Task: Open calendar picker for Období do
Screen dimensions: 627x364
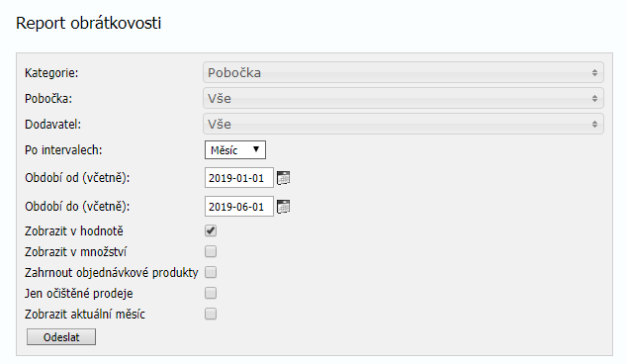Action: (283, 207)
